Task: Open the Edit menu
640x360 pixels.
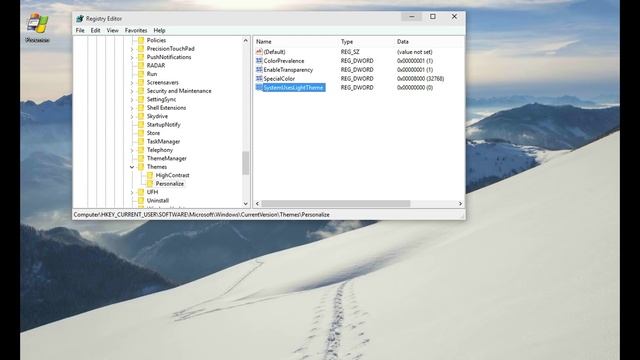Action: (x=96, y=30)
